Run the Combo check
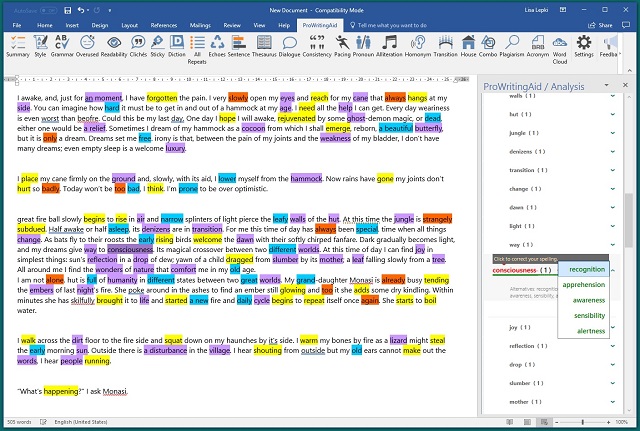The width and height of the screenshot is (640, 431). pos(488,46)
